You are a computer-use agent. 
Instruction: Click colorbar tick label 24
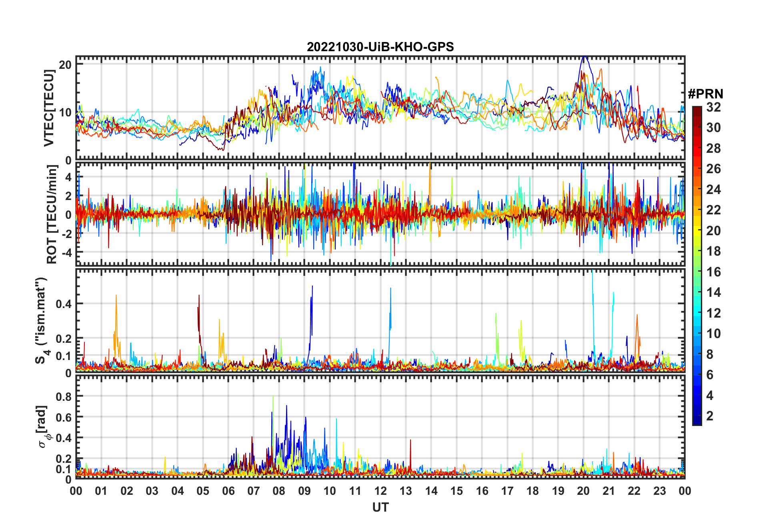pos(713,190)
